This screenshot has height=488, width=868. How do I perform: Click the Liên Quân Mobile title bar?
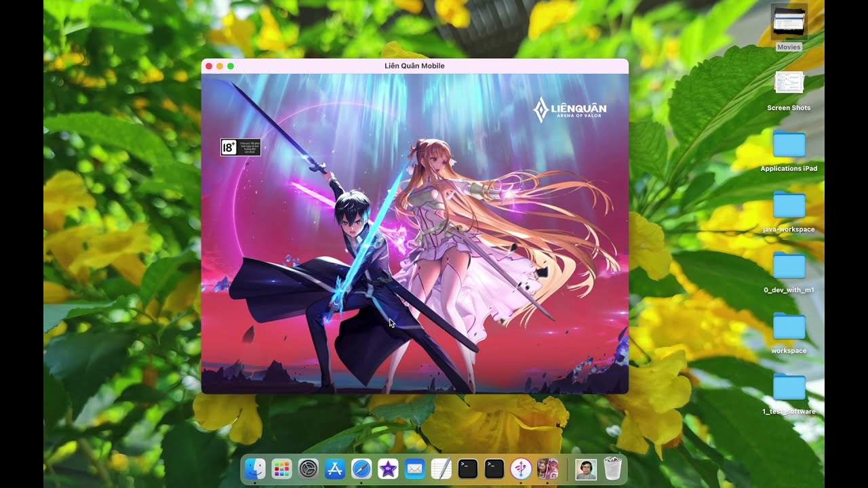(414, 66)
